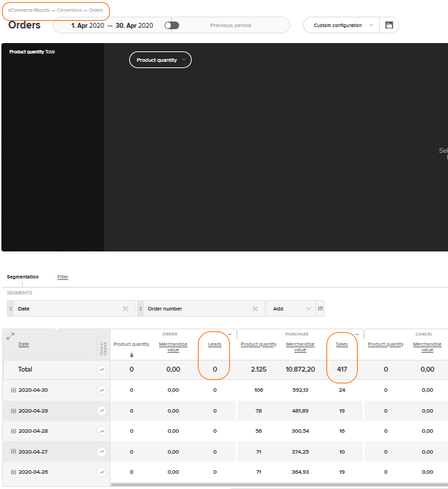Grab the drag handle of Order number segment
Image resolution: width=448 pixels, height=489 pixels.
pyautogui.click(x=140, y=308)
